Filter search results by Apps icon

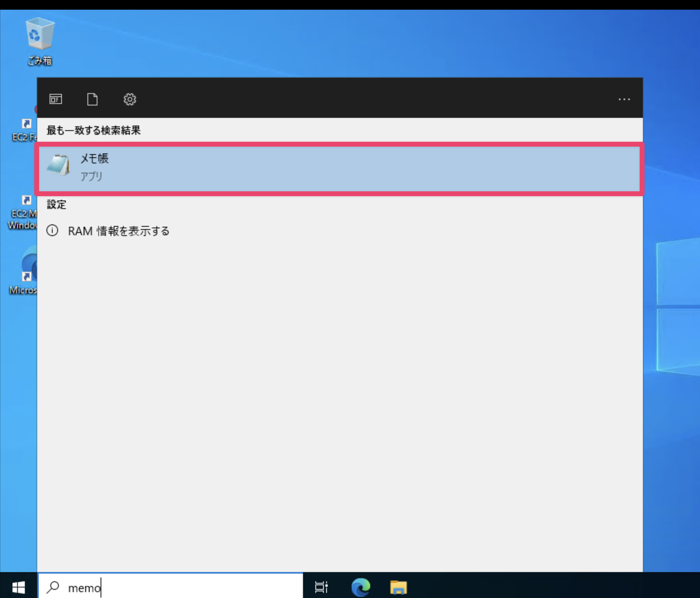pos(56,99)
